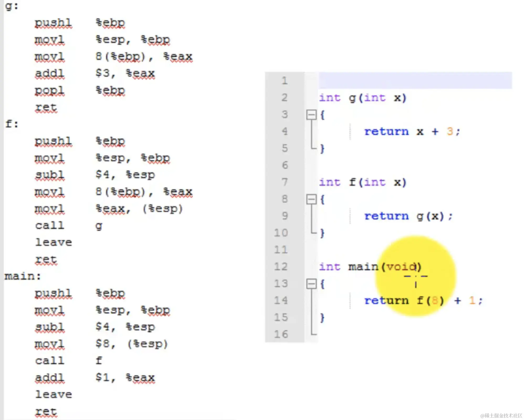The height and width of the screenshot is (420, 524).
Task: Click 'addl $3, %eax' instruction
Action: pyautogui.click(x=95, y=73)
